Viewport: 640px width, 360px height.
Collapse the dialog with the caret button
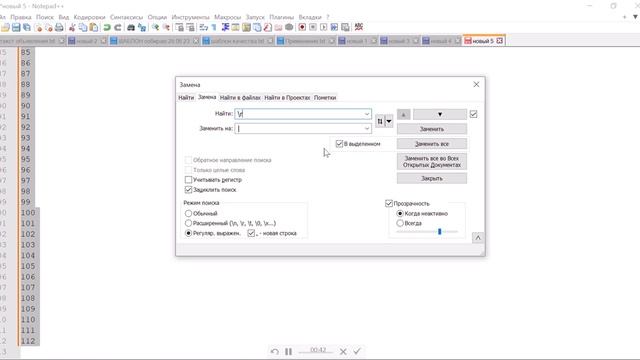tap(478, 238)
